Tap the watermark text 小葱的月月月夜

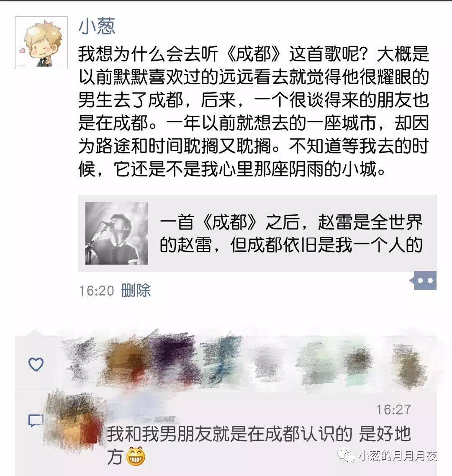pyautogui.click(x=398, y=455)
